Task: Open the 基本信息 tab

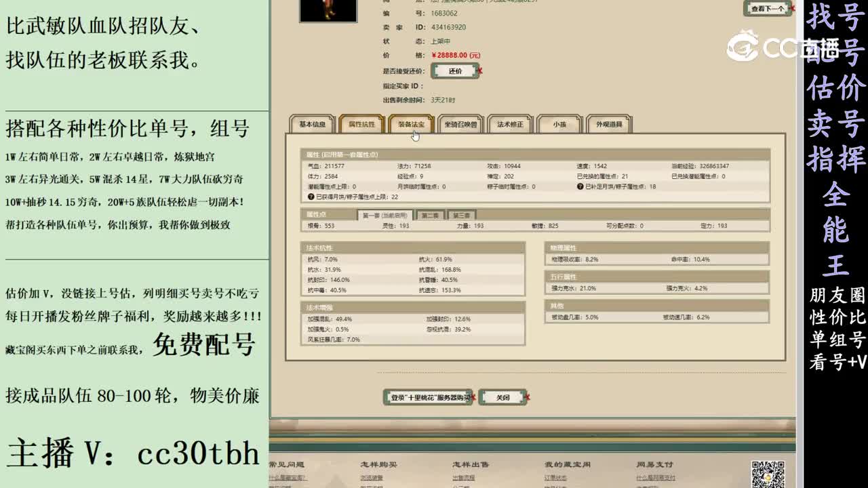Action: click(x=313, y=125)
